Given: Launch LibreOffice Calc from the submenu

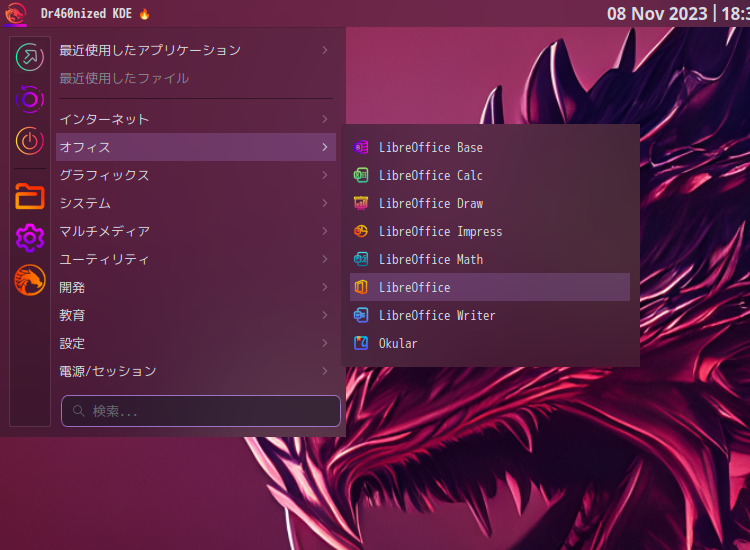Looking at the screenshot, I should coord(490,175).
